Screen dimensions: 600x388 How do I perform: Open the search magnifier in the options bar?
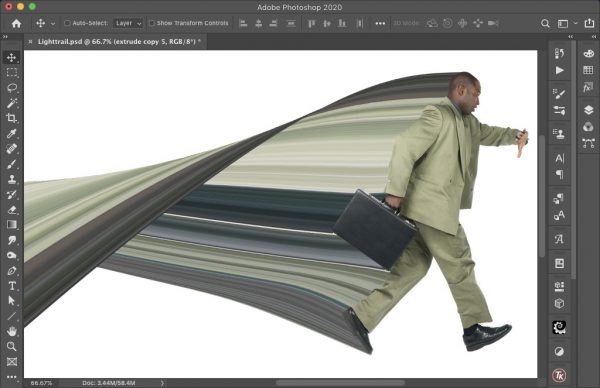tap(545, 23)
